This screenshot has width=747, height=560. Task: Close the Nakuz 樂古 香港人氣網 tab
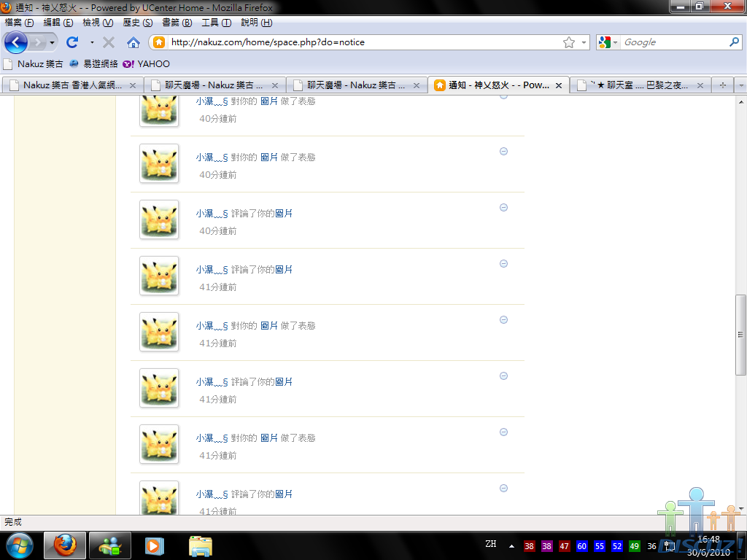133,85
